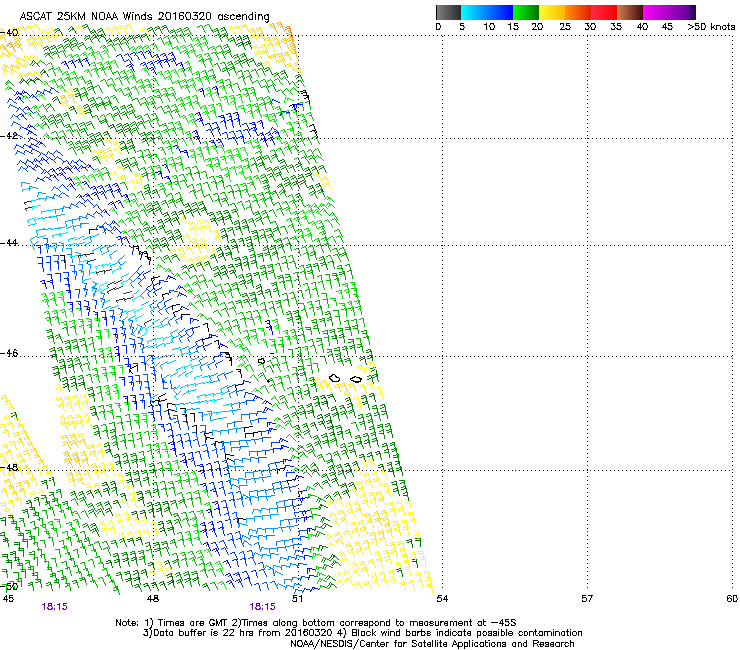The width and height of the screenshot is (740, 650).
Task: Click the longitude axis label 57
Action: (587, 599)
